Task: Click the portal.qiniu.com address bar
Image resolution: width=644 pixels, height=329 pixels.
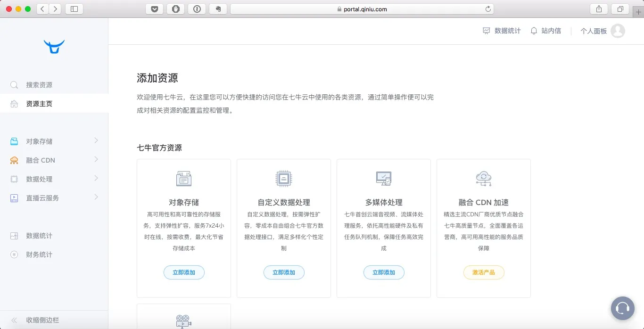Action: [362, 9]
